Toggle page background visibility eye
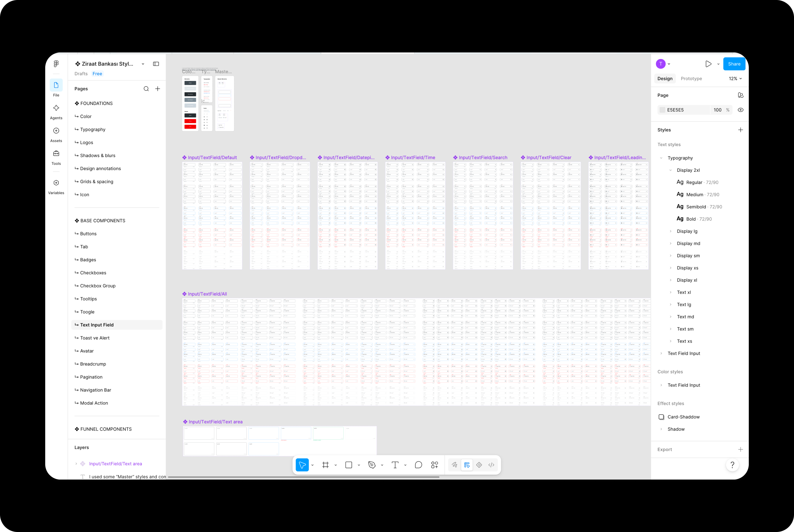The width and height of the screenshot is (794, 532). click(x=741, y=110)
